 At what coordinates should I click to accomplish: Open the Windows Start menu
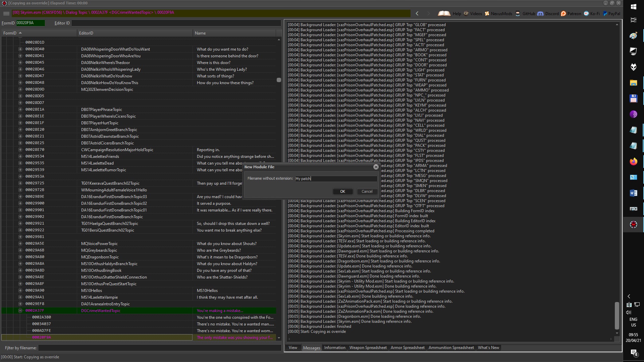tap(633, 7)
